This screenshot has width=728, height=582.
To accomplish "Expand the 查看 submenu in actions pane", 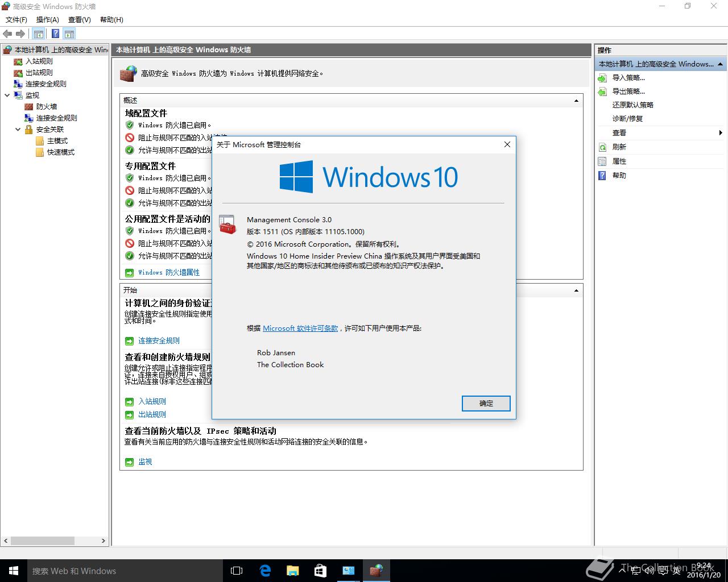I will coord(720,133).
